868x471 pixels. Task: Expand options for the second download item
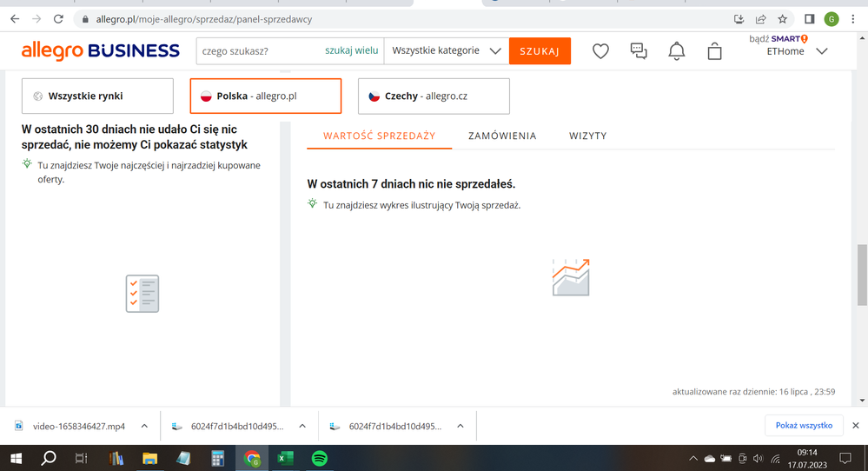point(302,426)
